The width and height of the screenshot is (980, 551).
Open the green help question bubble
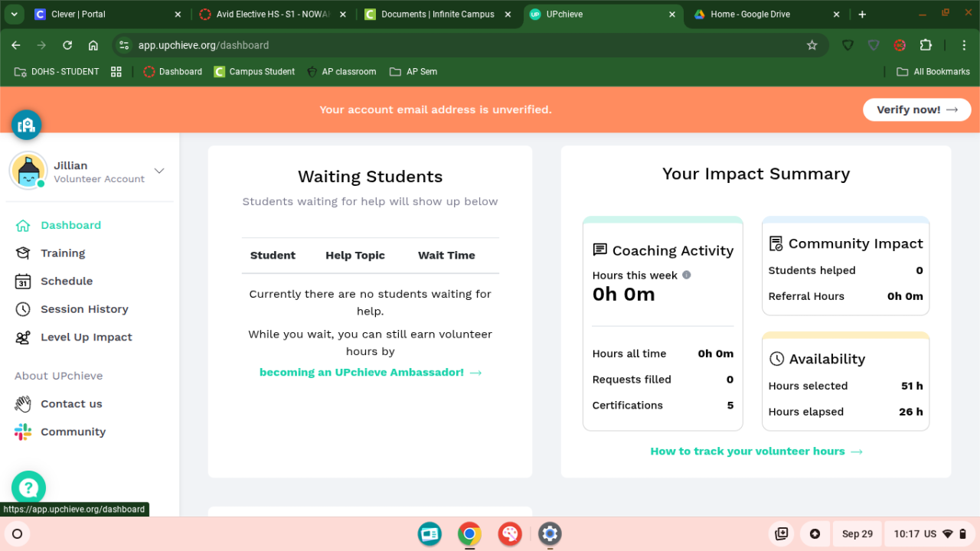(x=28, y=487)
